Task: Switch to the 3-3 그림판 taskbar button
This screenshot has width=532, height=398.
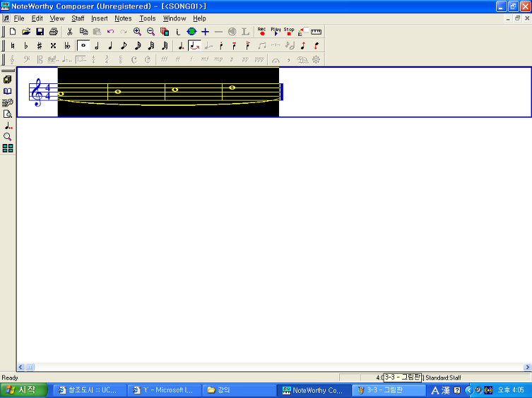Action: click(x=389, y=390)
